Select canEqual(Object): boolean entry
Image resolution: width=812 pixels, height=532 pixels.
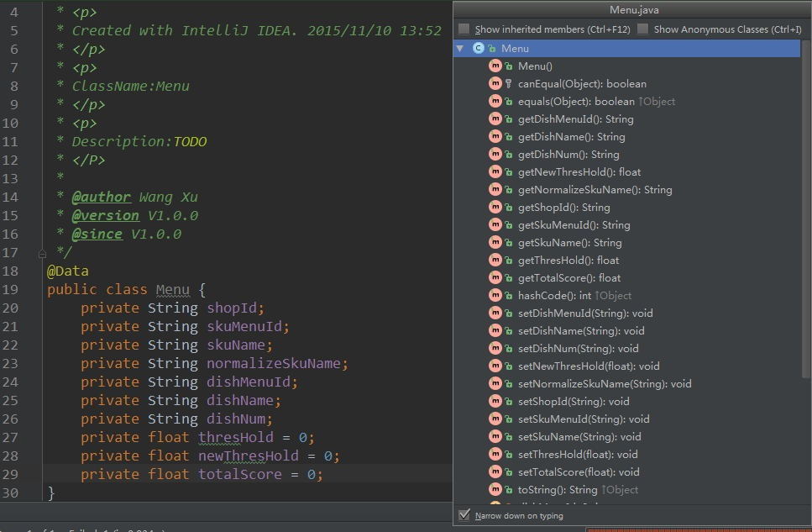click(582, 83)
